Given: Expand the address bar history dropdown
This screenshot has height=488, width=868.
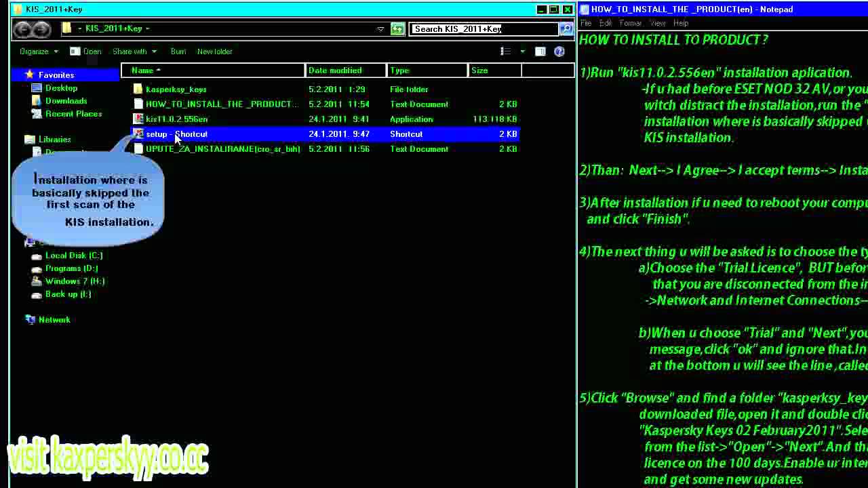Looking at the screenshot, I should click(x=380, y=28).
